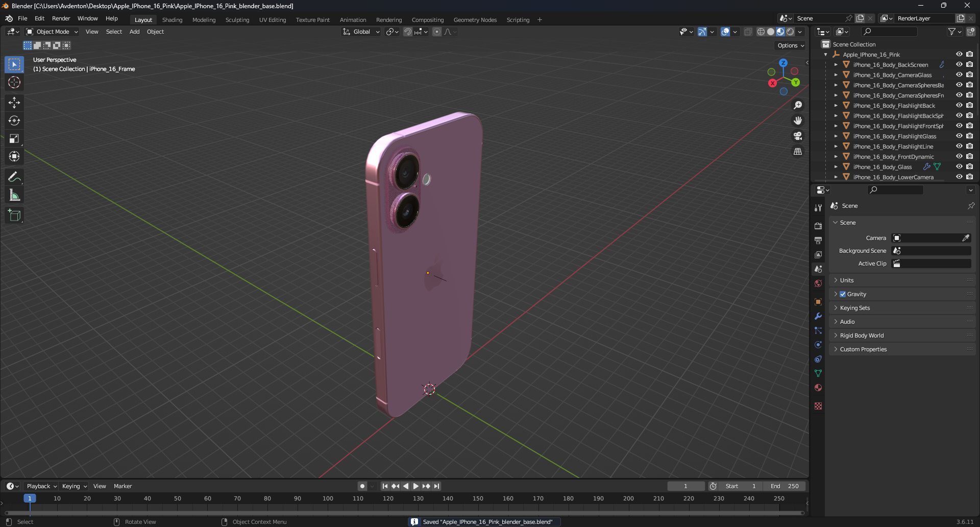Screen dimensions: 980x527
Task: Select the Scale tool
Action: point(14,138)
